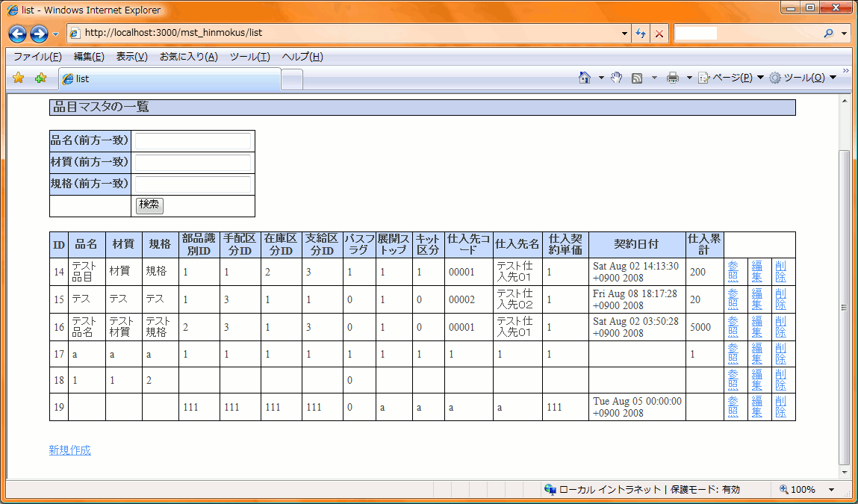The image size is (858, 504).
Task: Open 編集 link for ID 16
Action: pos(756,327)
